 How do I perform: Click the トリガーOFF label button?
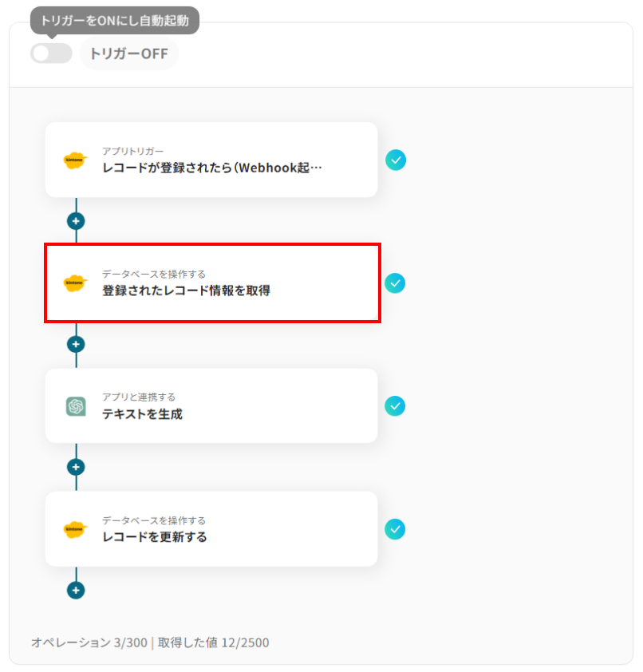[x=128, y=54]
